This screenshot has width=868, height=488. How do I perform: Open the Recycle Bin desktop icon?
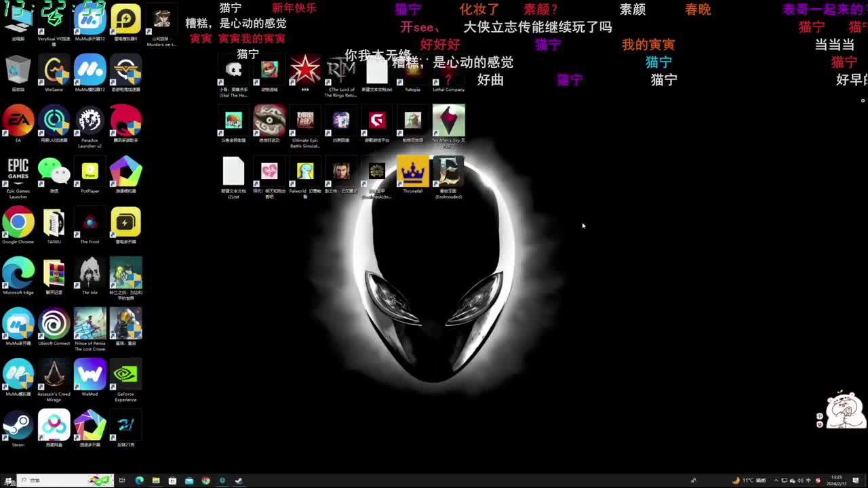pyautogui.click(x=18, y=73)
